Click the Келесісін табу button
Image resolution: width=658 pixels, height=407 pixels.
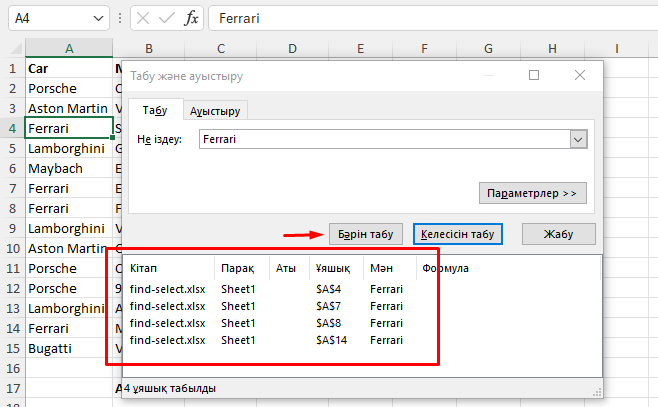[x=457, y=234]
